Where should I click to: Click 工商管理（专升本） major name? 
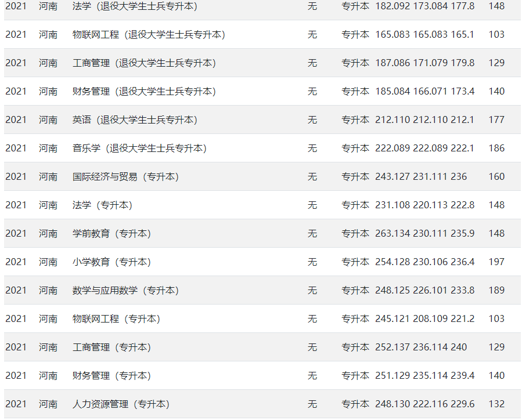(111, 347)
